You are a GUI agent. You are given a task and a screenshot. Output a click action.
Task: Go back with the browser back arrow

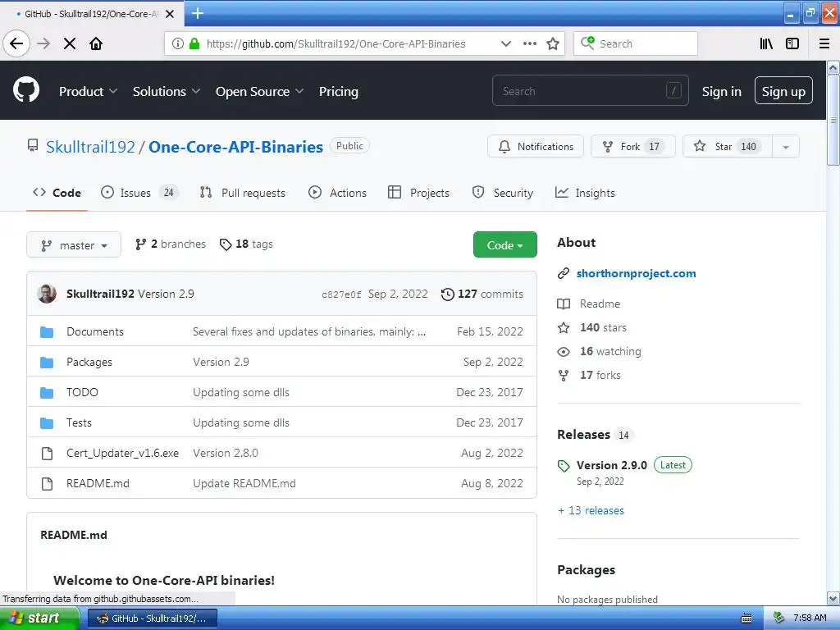pos(16,44)
